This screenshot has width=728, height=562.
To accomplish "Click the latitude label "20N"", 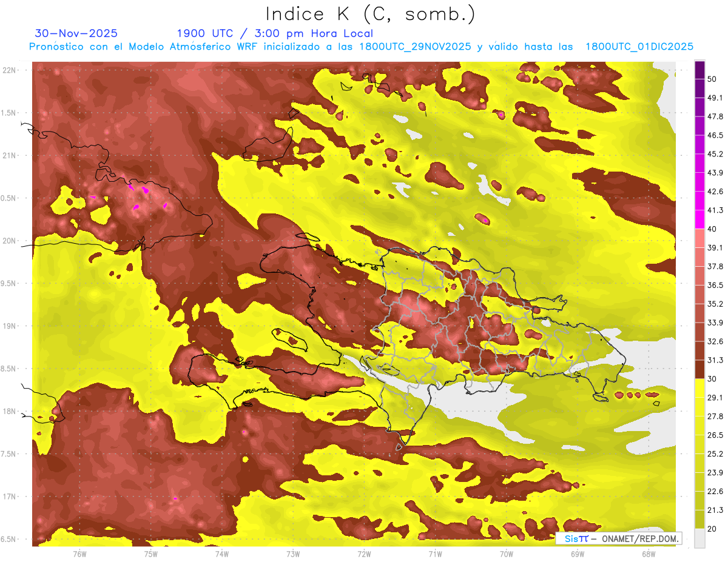I will tap(10, 241).
